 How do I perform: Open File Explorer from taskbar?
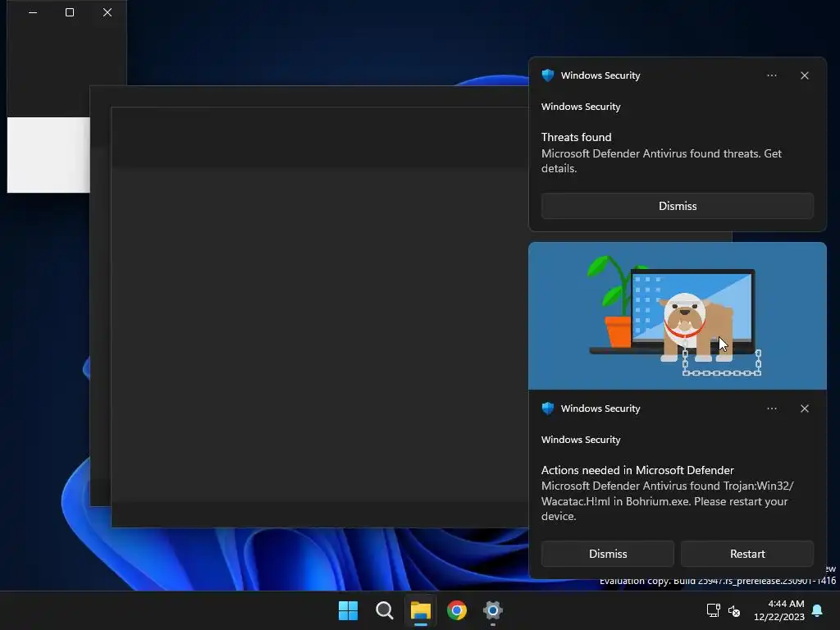click(x=421, y=610)
